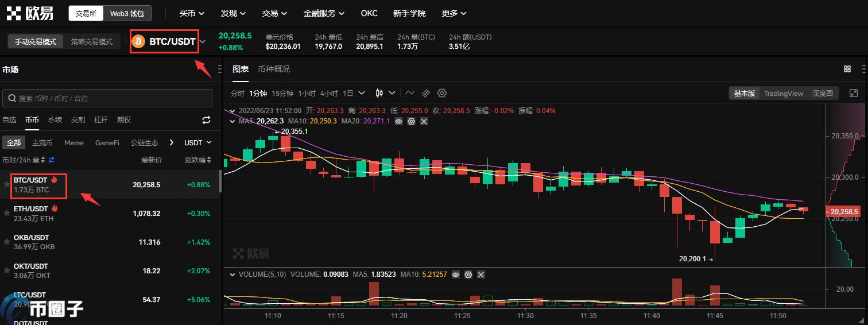Open VOLUME indicator settings gear

point(468,274)
